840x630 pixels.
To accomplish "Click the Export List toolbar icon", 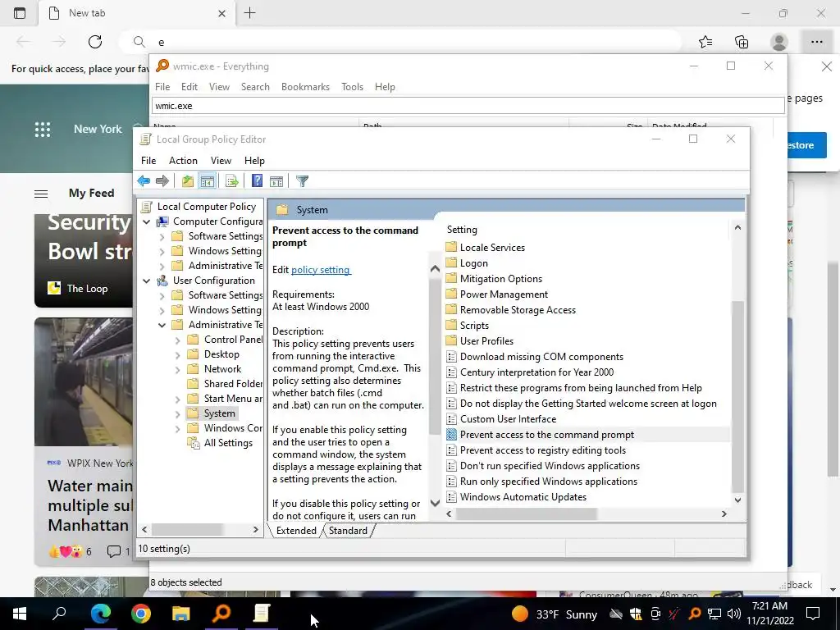I will click(232, 181).
